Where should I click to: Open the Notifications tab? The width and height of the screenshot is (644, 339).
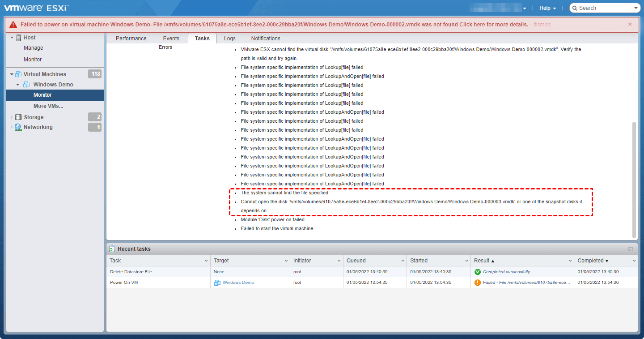click(266, 39)
